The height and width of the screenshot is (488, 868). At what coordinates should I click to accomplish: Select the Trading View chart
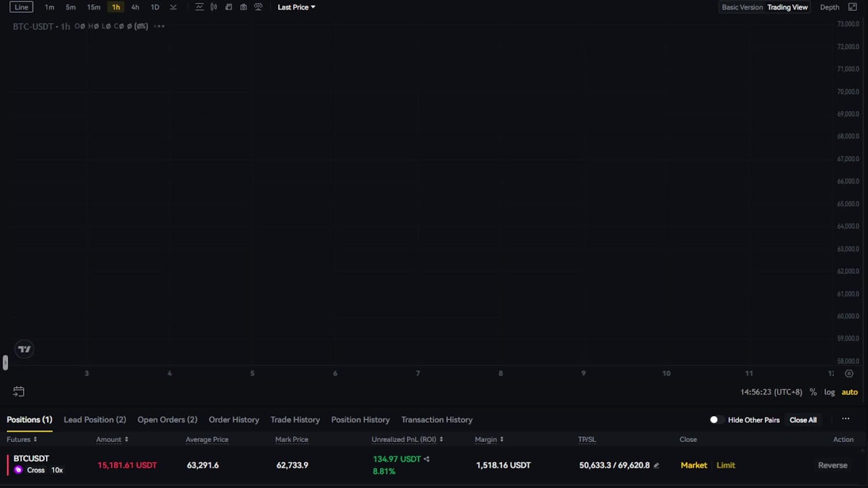pos(787,7)
